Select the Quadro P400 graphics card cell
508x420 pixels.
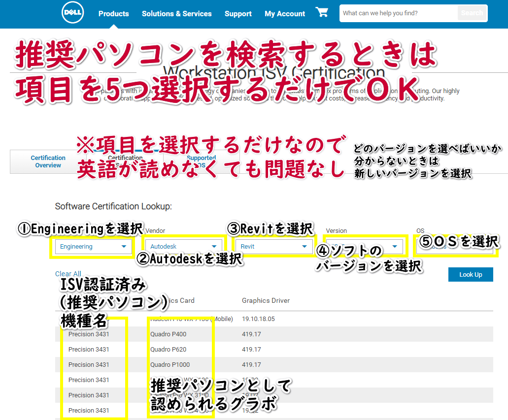click(x=169, y=334)
